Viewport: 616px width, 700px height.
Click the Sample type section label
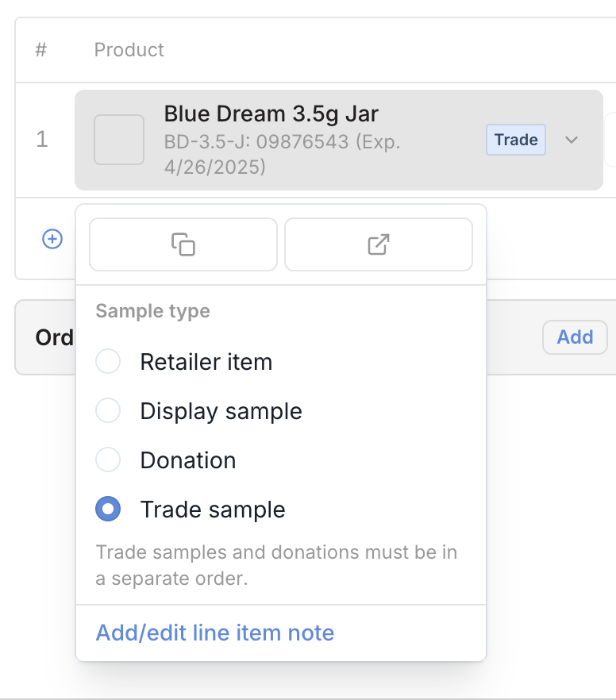click(x=152, y=311)
